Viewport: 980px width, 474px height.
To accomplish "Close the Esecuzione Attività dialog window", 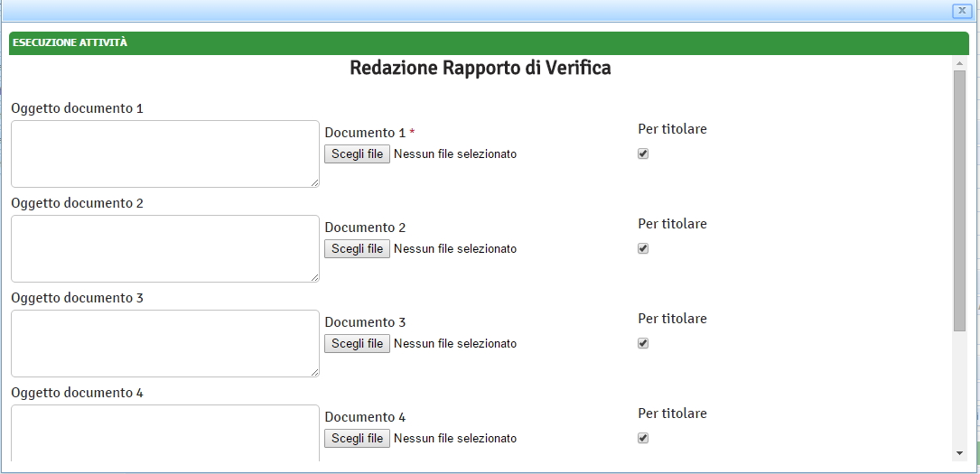I will [x=961, y=10].
